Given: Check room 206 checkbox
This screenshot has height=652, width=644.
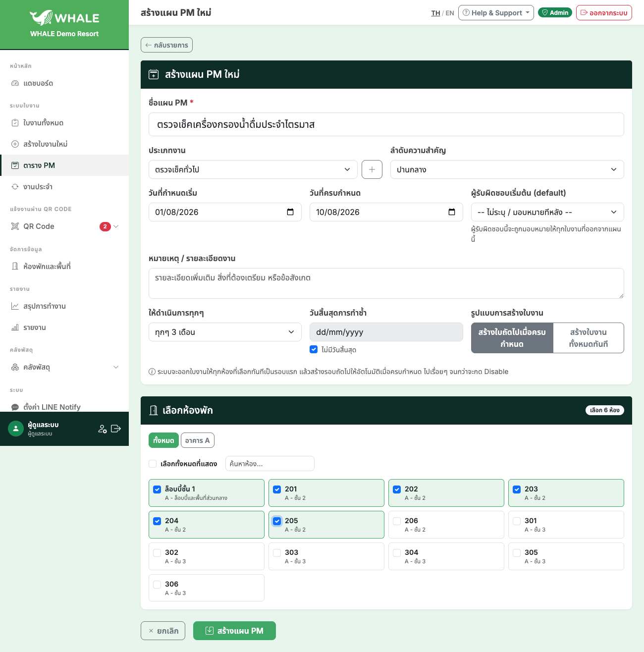Looking at the screenshot, I should click(397, 521).
